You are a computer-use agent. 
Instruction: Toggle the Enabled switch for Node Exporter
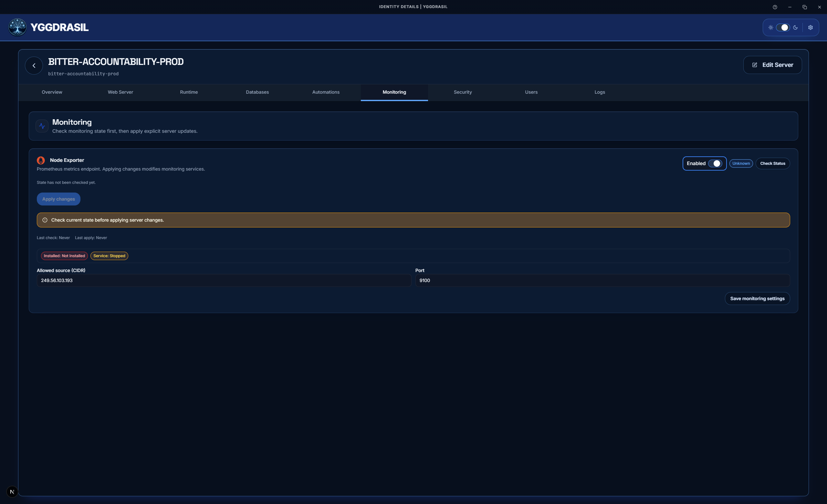pos(716,163)
